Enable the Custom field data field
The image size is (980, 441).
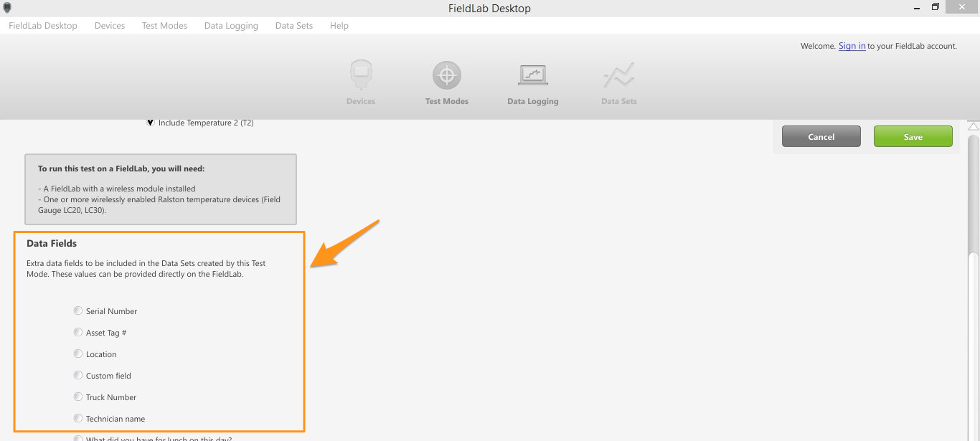point(78,375)
